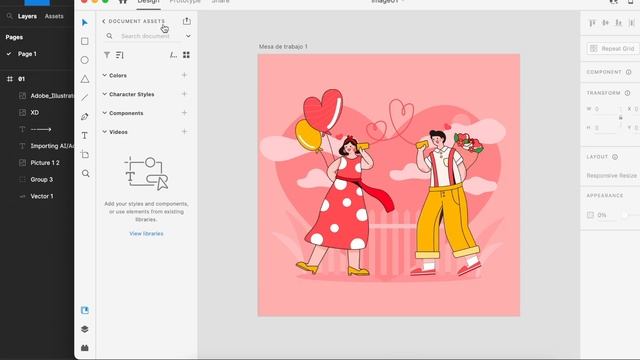Click the first align icon at top right
The image size is (640, 360).
click(x=592, y=23)
